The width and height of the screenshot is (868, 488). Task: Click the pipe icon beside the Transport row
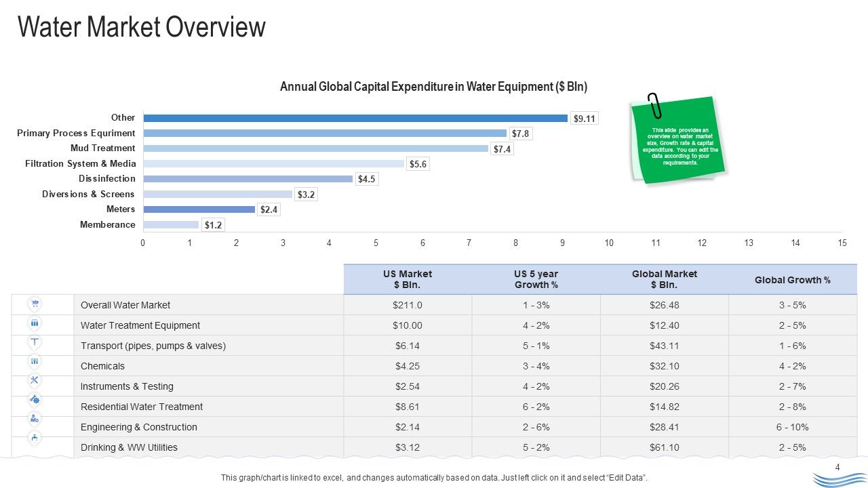35,342
